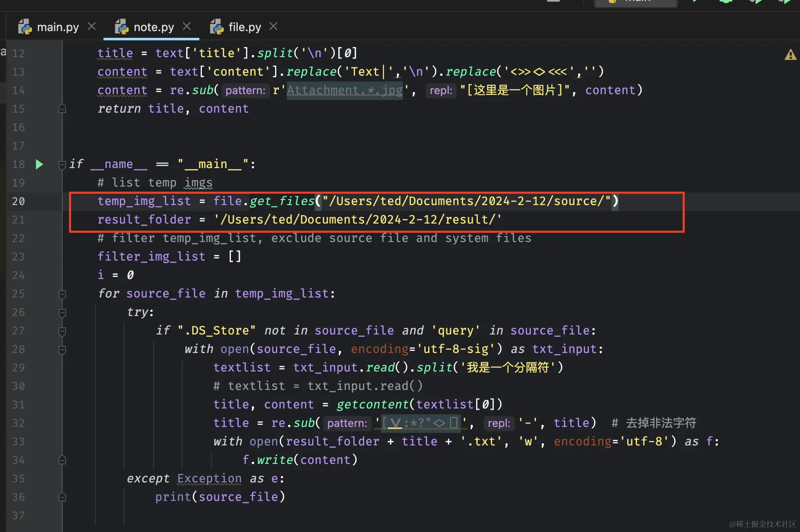
Task: Click the 去掉非法字符 comment
Action: 654,423
